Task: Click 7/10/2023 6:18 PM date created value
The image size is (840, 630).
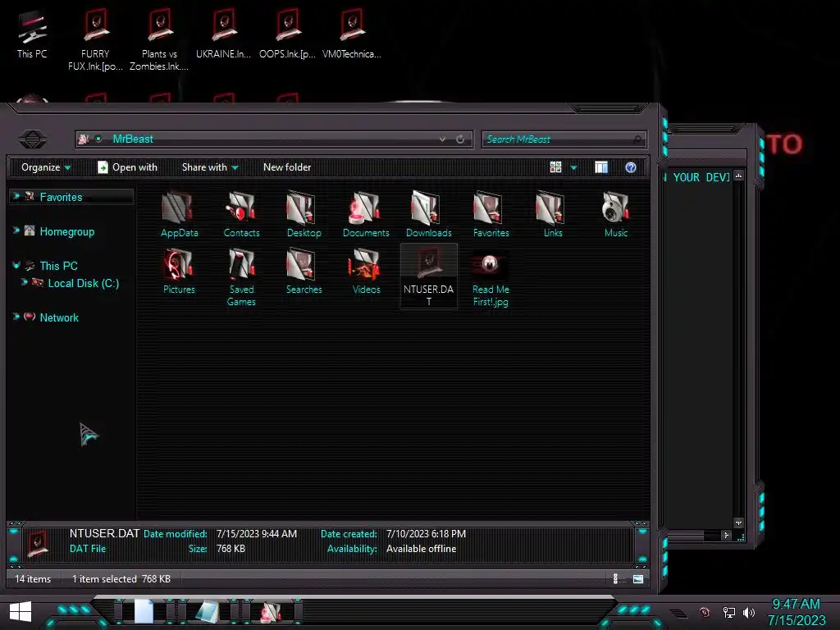Action: (x=426, y=534)
